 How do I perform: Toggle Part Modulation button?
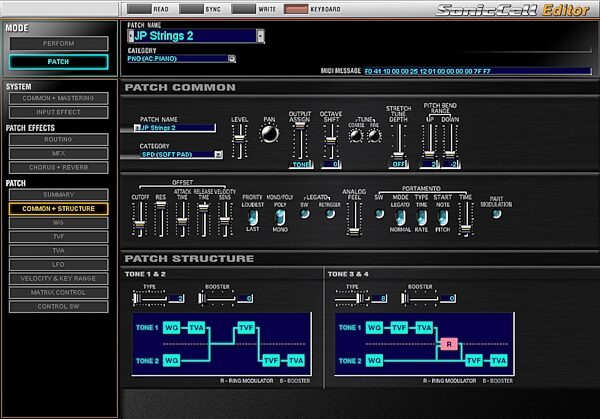pos(496,214)
